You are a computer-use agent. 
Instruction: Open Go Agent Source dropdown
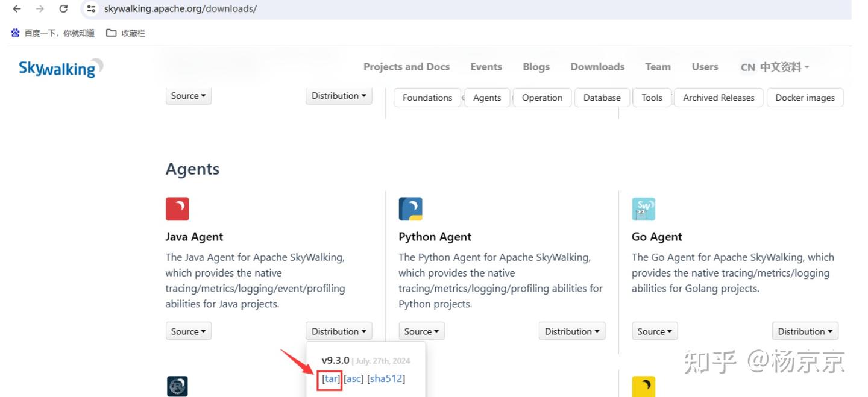655,331
